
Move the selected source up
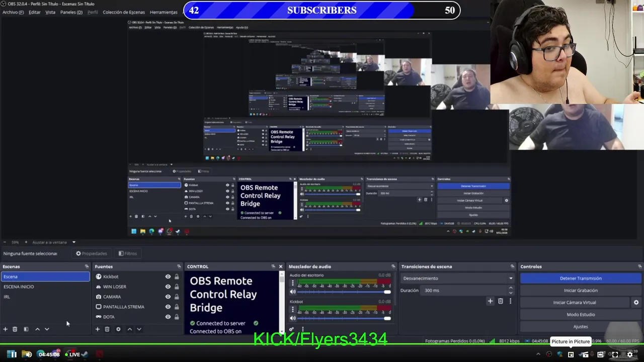coord(129,329)
